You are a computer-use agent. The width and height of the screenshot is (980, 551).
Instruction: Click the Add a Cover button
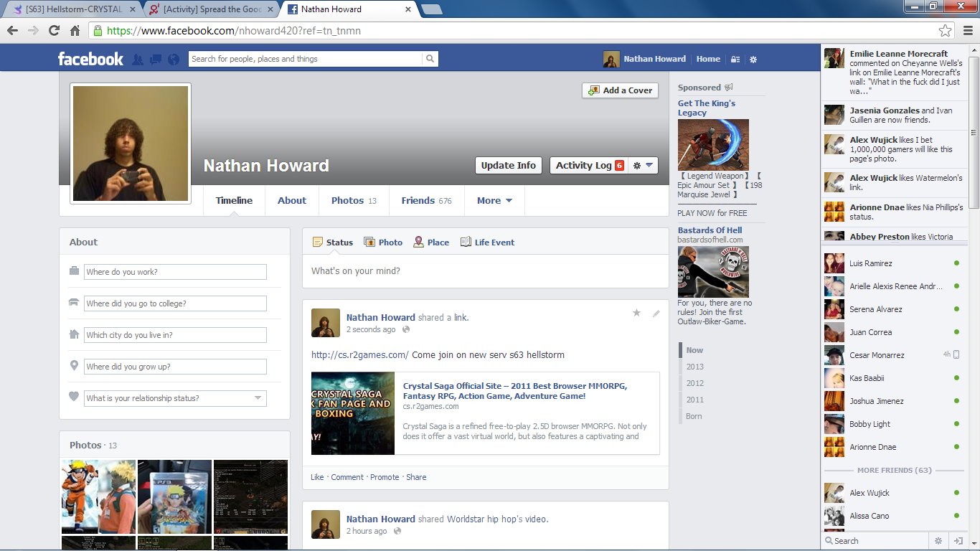coord(620,90)
